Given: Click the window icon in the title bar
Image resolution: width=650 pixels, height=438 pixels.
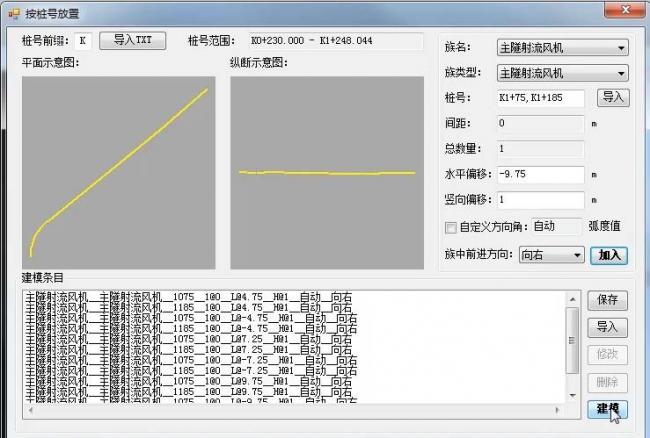Looking at the screenshot, I should pos(12,13).
